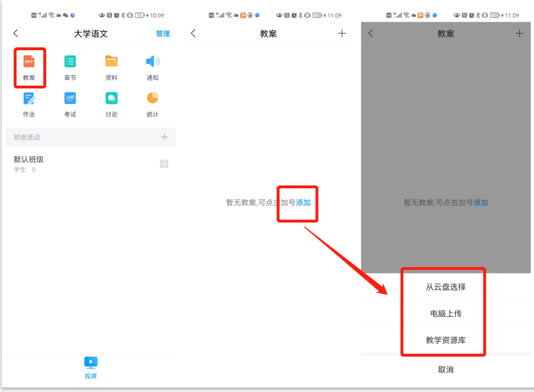The height and width of the screenshot is (392, 534).
Task: Click the 添加 link on dimmed screen
Action: (x=480, y=203)
